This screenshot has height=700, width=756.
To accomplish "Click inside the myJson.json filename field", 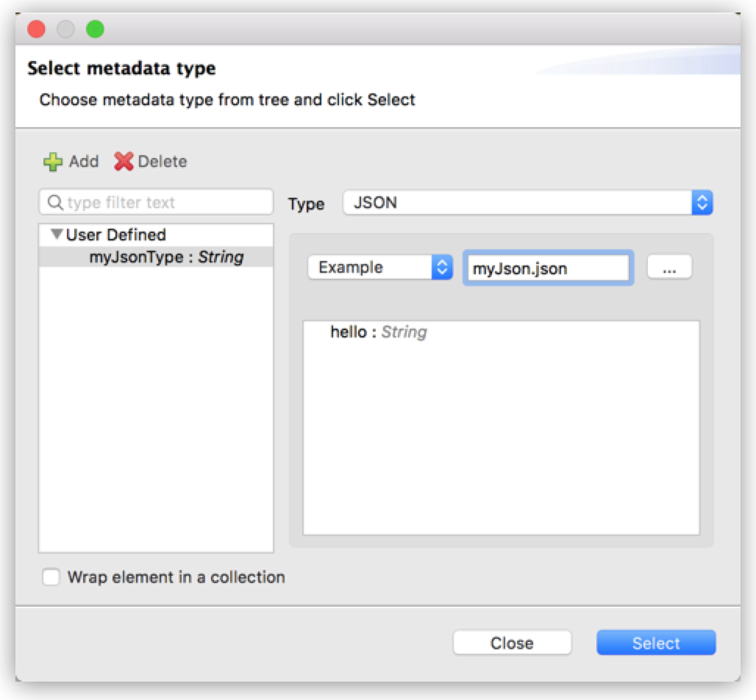I will tap(548, 268).
